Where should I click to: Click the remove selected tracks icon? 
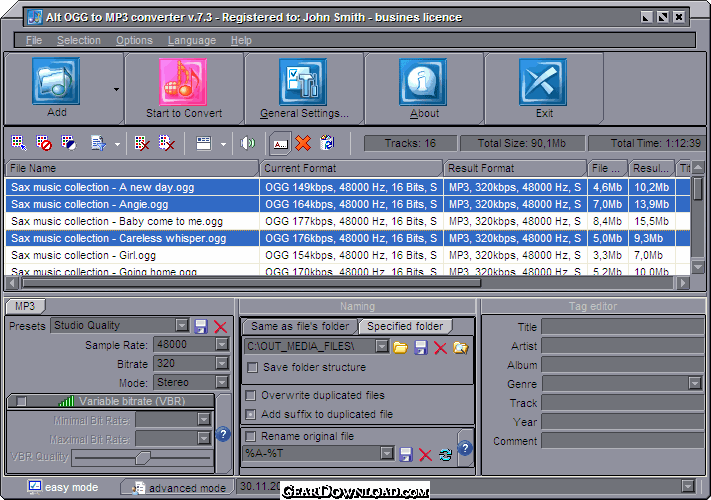pos(142,143)
